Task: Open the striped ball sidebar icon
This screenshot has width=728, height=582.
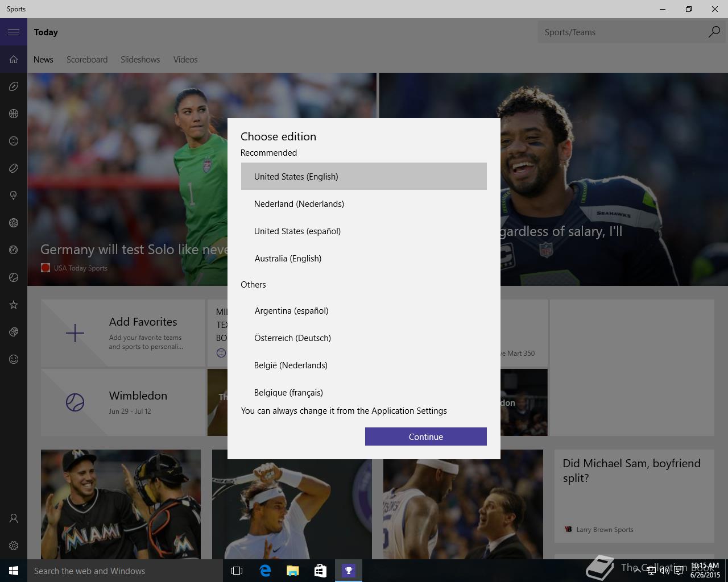Action: pos(14,332)
